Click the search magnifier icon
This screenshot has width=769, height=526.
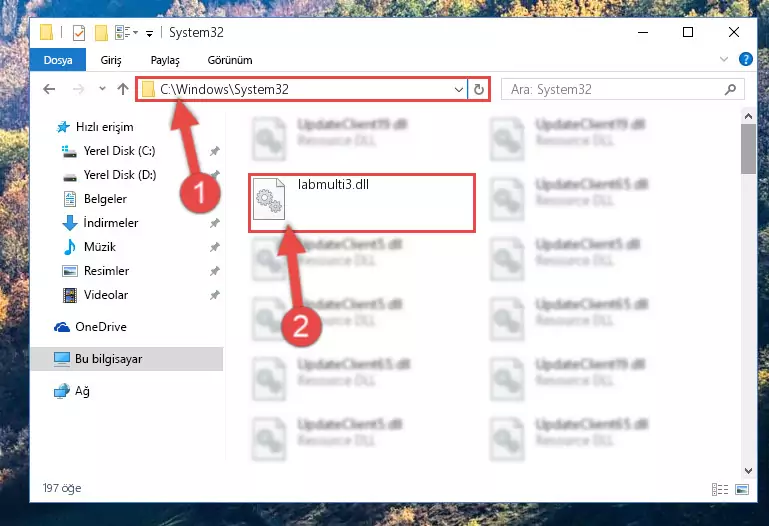click(x=730, y=89)
